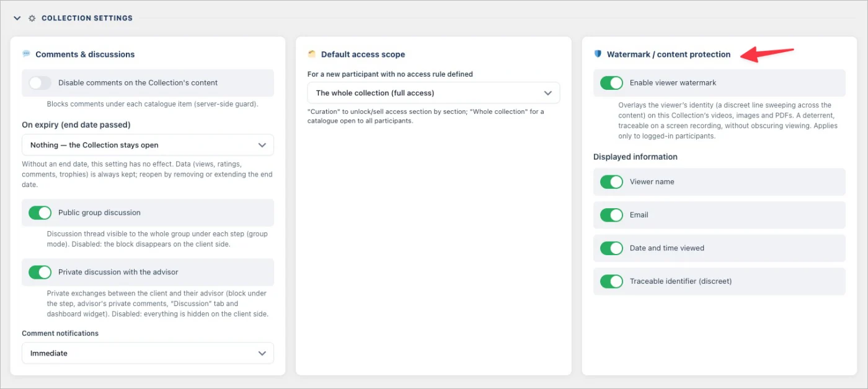Viewport: 868px width, 389px height.
Task: Click the Default access scope title
Action: point(363,55)
